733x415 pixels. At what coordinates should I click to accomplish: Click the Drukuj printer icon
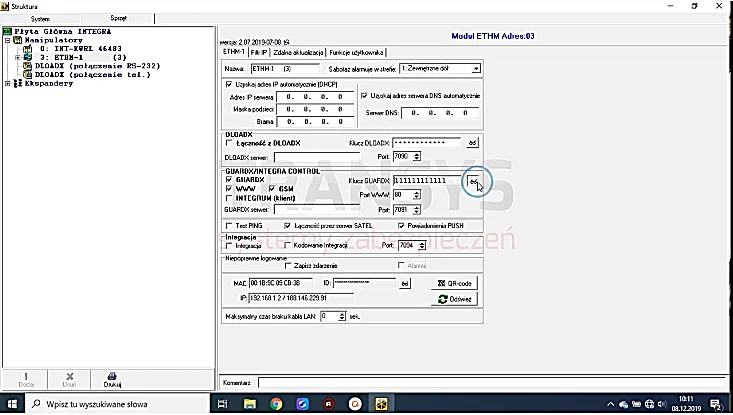pyautogui.click(x=112, y=380)
